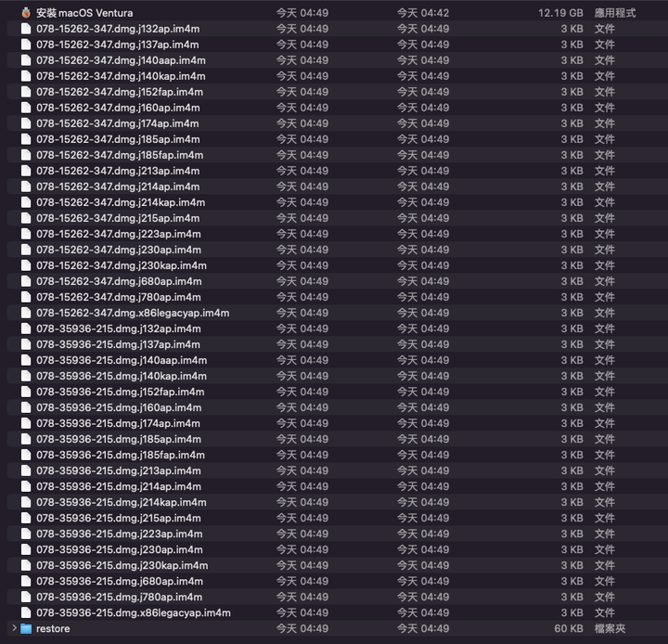Image resolution: width=668 pixels, height=644 pixels.
Task: Click the document icon of 078-15262-347.dmg.j174ap.im4m
Action: [26, 123]
